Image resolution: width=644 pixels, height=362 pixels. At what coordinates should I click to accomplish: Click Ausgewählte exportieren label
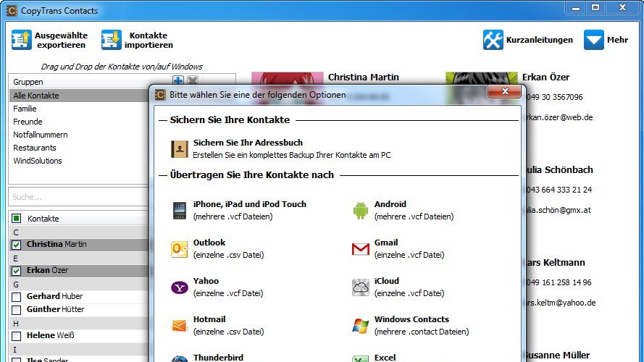pos(61,41)
